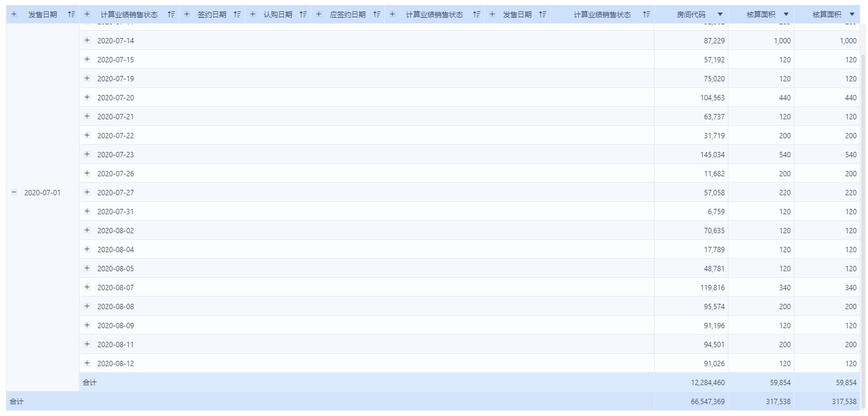Expand plus icon in 签约日期 header

click(x=187, y=14)
